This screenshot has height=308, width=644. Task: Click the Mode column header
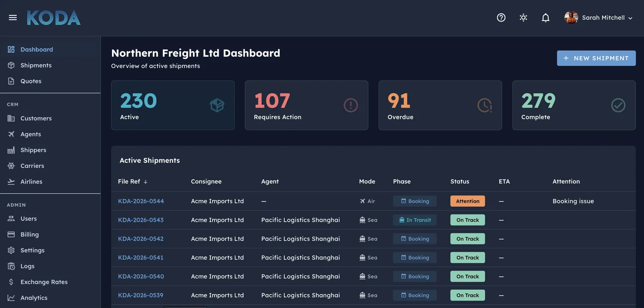coord(367,182)
